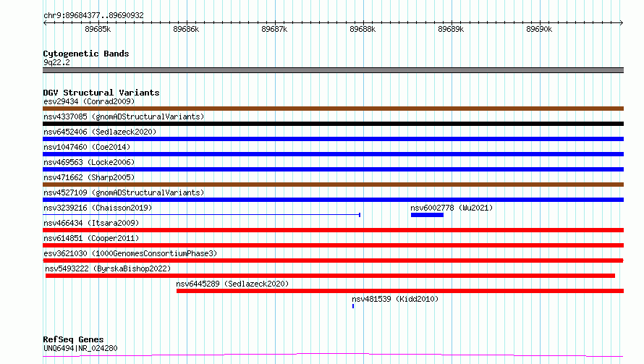Select the blue nsv4527109 variant bar

point(333,200)
